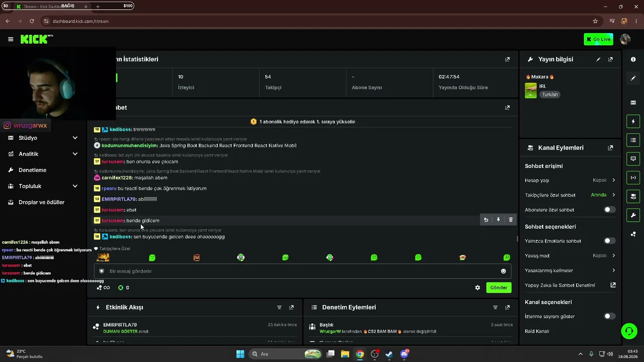Reply to tursusem's 'bende gidicem' message
644x362 pixels.
[x=486, y=220]
